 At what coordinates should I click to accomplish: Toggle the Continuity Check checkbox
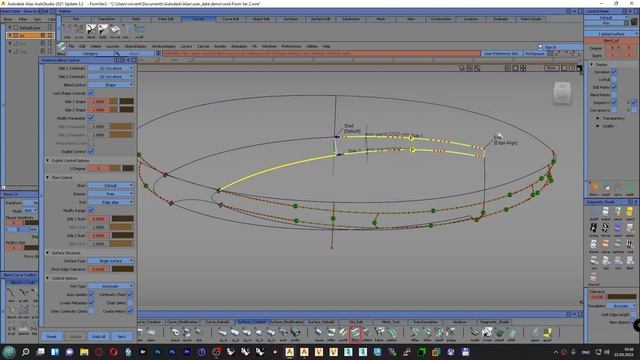pyautogui.click(x=130, y=294)
